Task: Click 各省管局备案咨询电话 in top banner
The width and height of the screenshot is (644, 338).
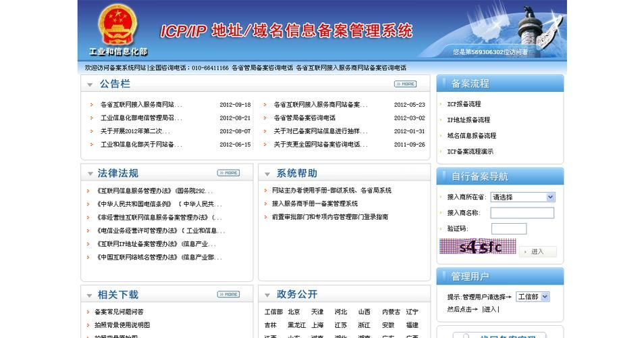Action: [x=263, y=68]
